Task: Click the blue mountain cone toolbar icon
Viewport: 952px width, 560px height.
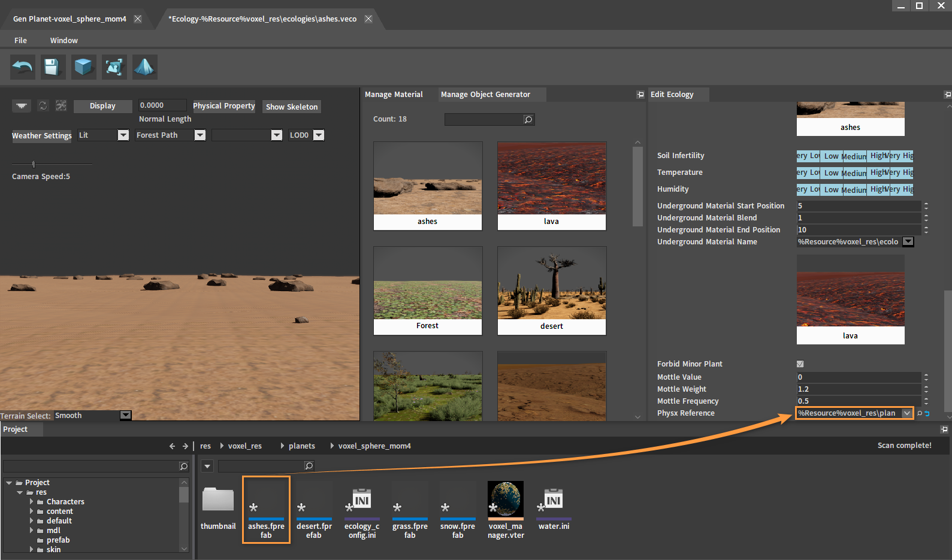Action: pos(144,66)
